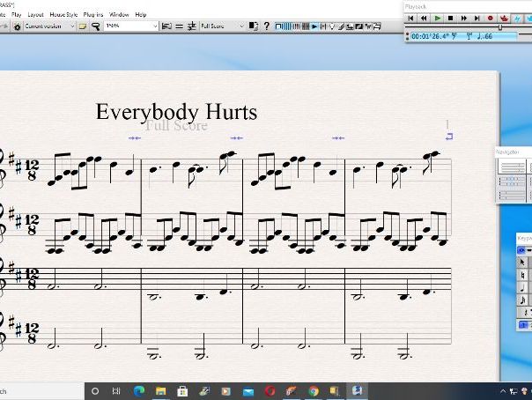
Task: Click the blue repeat marker at page's top right
Action: click(449, 137)
